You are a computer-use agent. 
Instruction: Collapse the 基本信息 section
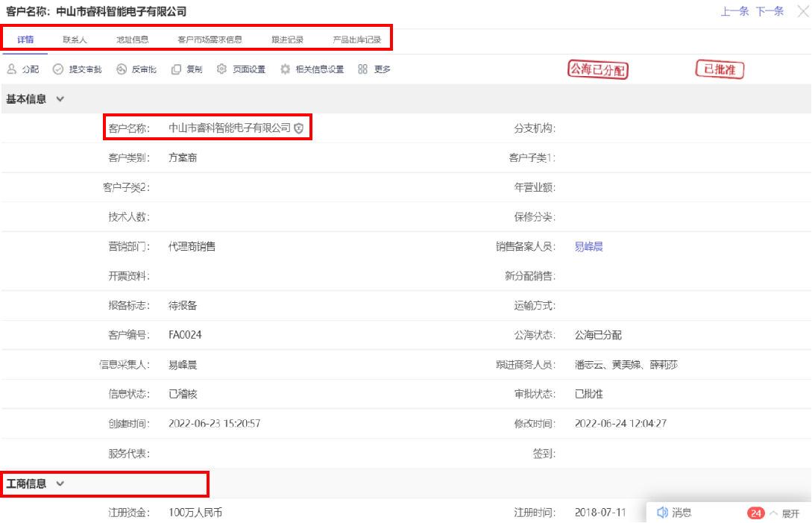[60, 99]
